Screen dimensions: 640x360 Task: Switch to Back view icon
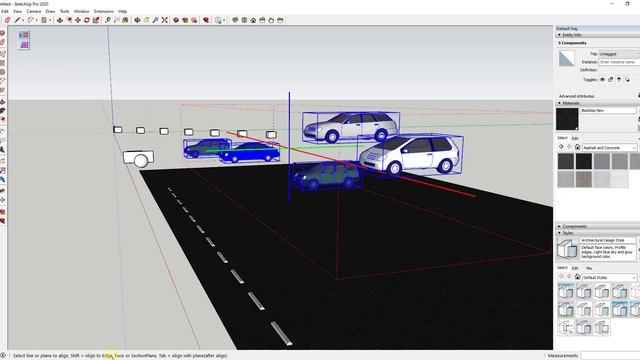tap(271, 20)
